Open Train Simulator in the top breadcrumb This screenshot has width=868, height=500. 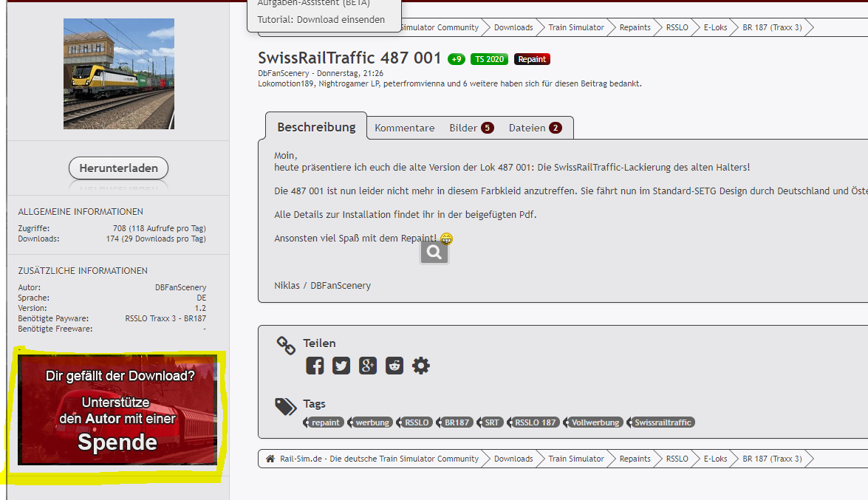(575, 27)
